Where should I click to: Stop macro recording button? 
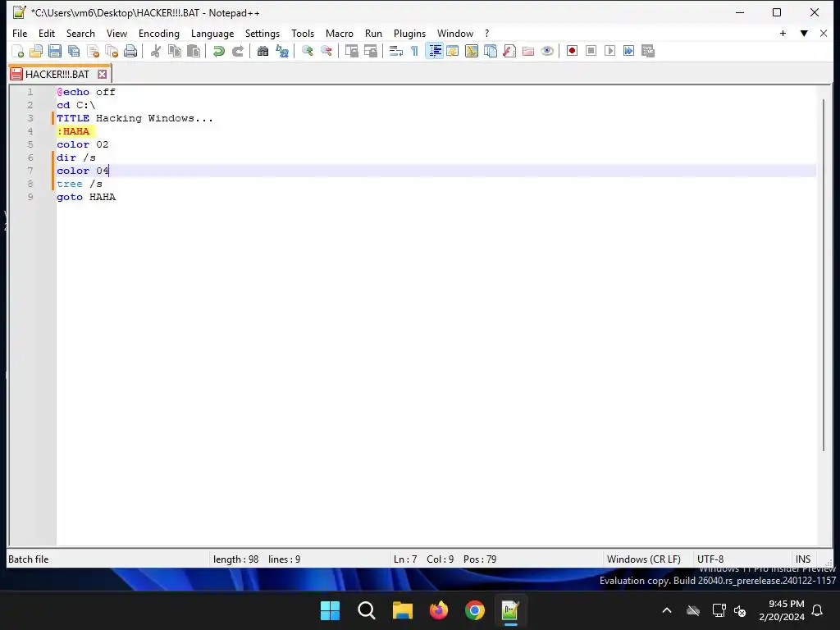591,51
